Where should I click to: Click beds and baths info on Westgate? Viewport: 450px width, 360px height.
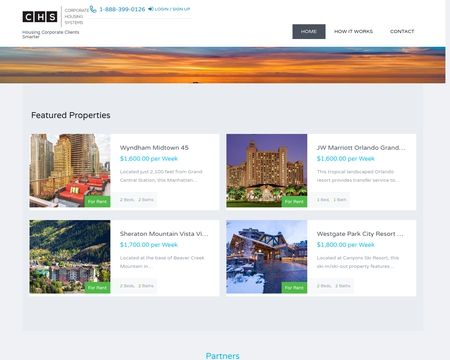coord(334,286)
